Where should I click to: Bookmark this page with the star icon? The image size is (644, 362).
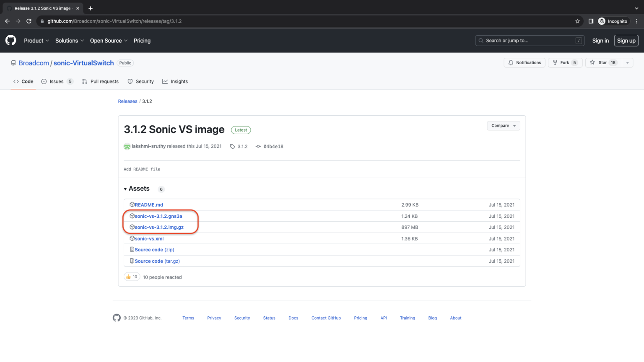577,21
